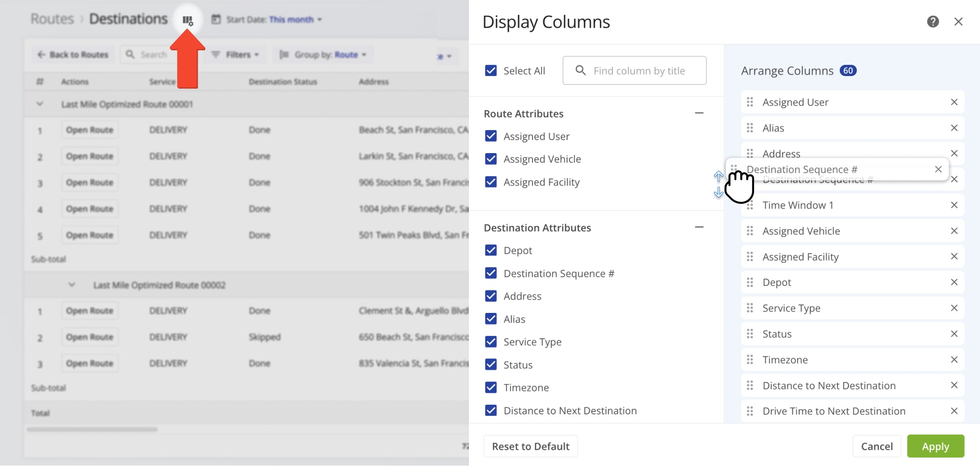Screen dimensions: 980x466
Task: Collapse Last Mile Optimized Route 00001
Action: [x=40, y=104]
